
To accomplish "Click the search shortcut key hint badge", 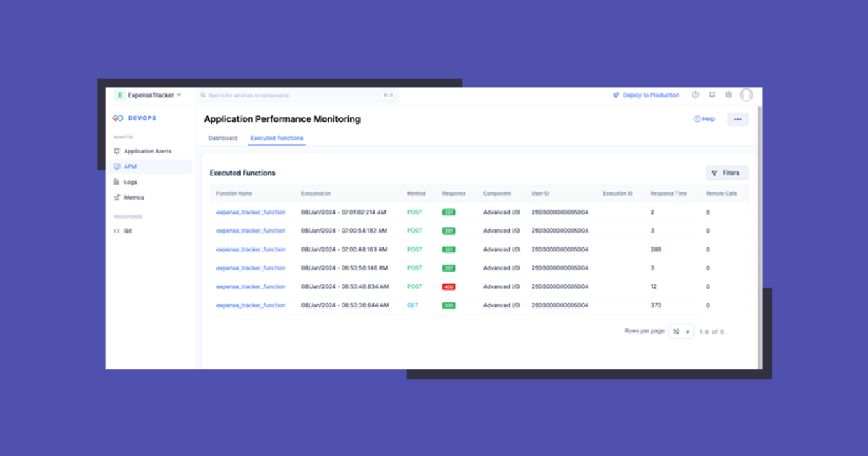I will (388, 95).
